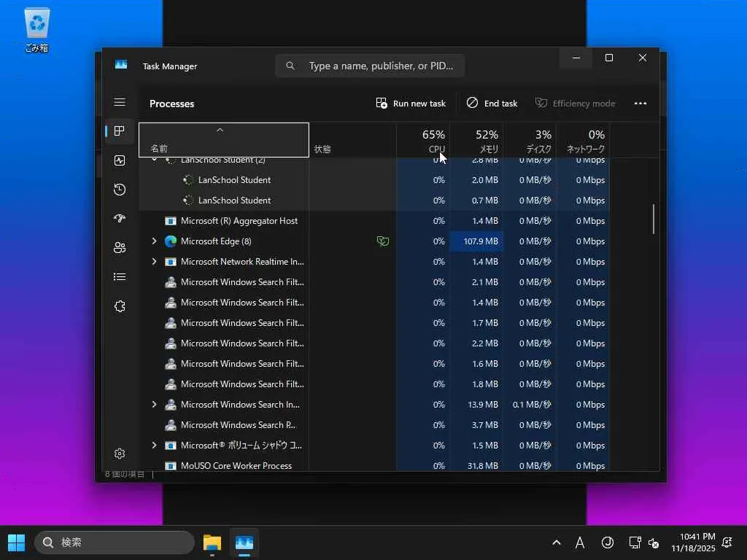Screen dimensions: 747x560
Task: Show hidden tray icons chevron
Action: (x=556, y=542)
